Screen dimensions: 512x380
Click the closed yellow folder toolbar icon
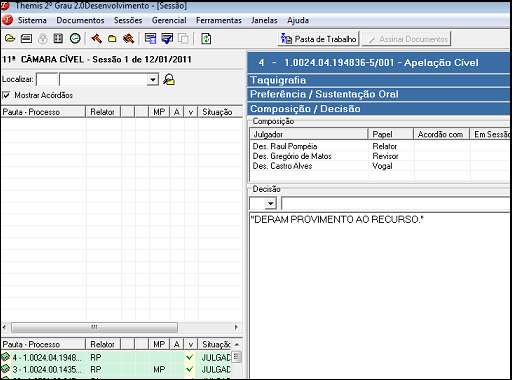click(x=112, y=39)
